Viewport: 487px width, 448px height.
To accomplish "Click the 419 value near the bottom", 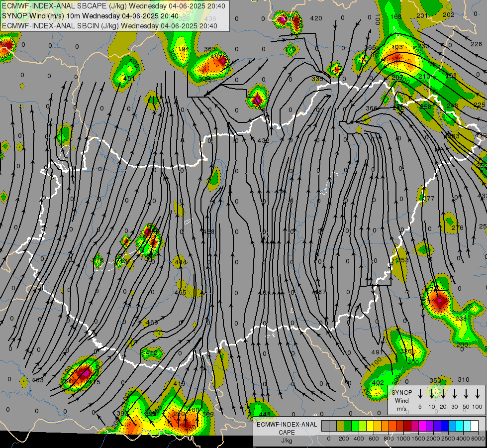I will pyautogui.click(x=180, y=384).
